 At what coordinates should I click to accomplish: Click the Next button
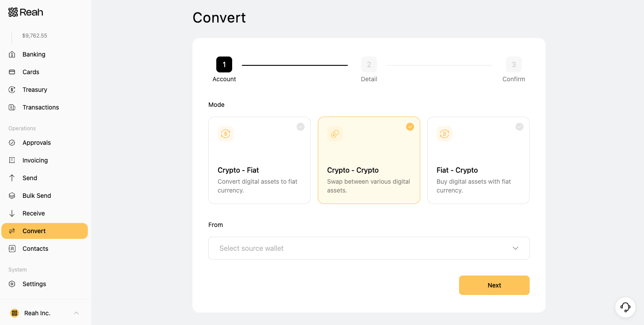tap(494, 285)
